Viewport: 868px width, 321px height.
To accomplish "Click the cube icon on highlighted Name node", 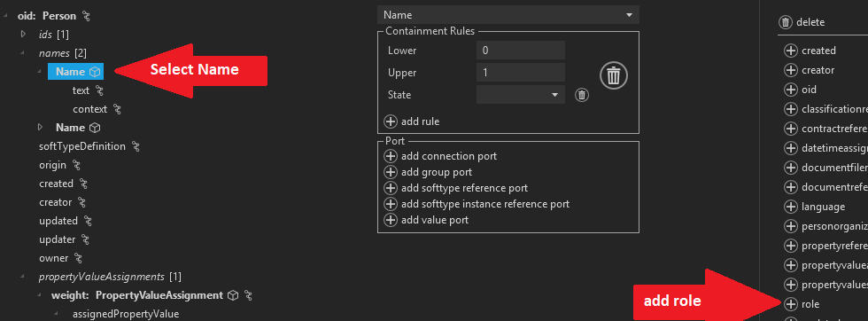I will click(x=94, y=72).
